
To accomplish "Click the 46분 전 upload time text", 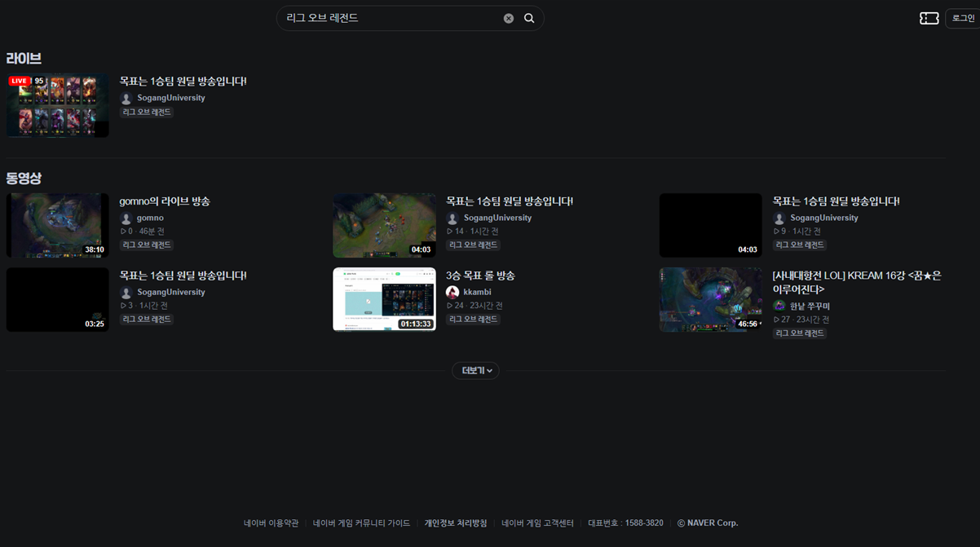I will click(152, 232).
